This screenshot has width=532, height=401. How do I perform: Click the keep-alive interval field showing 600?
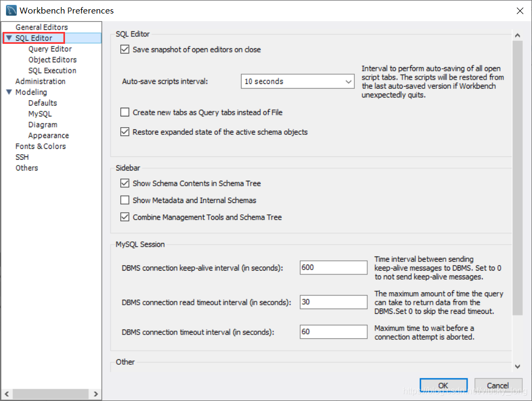(x=334, y=267)
